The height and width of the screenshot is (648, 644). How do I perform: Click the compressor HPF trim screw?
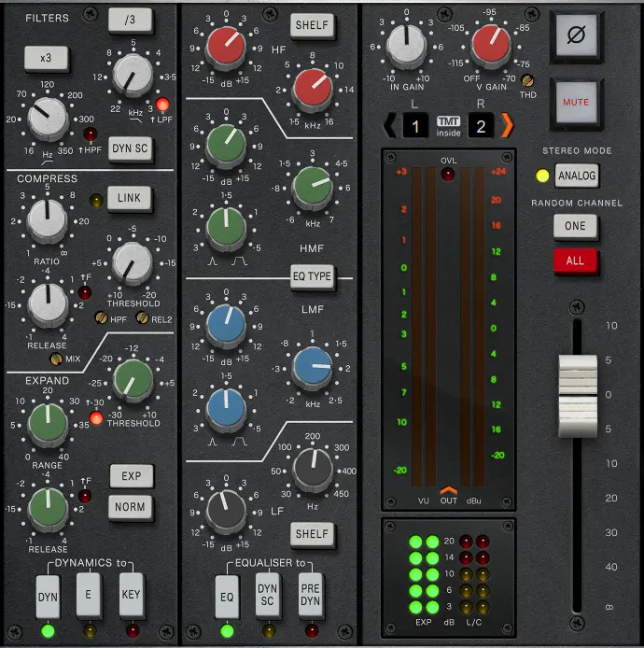tap(101, 317)
